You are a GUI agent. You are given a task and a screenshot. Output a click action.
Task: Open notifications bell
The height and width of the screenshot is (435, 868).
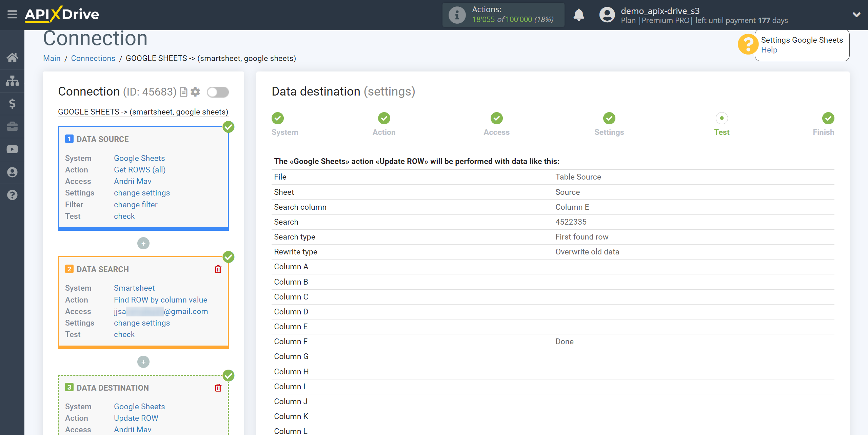tap(579, 15)
